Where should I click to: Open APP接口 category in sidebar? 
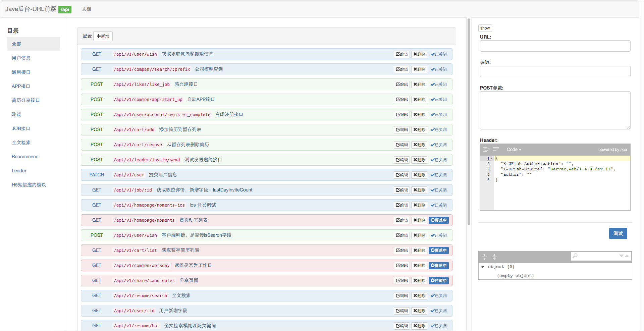(x=21, y=86)
